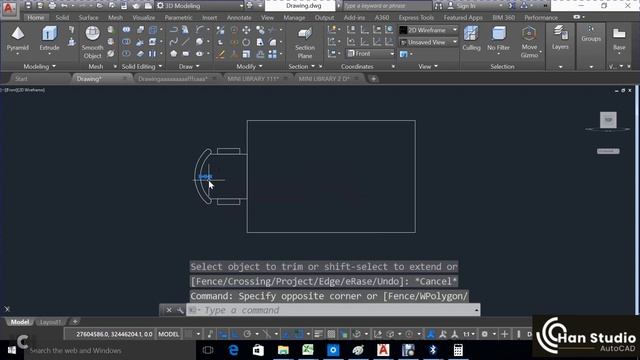Close the command line with X button
The width and height of the screenshot is (640, 360).
pos(169,310)
